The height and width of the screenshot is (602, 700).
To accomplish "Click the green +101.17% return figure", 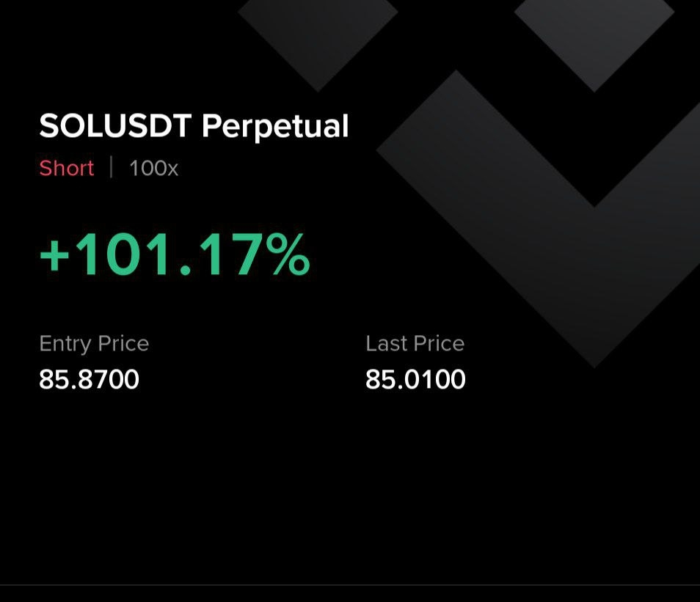I will click(175, 255).
